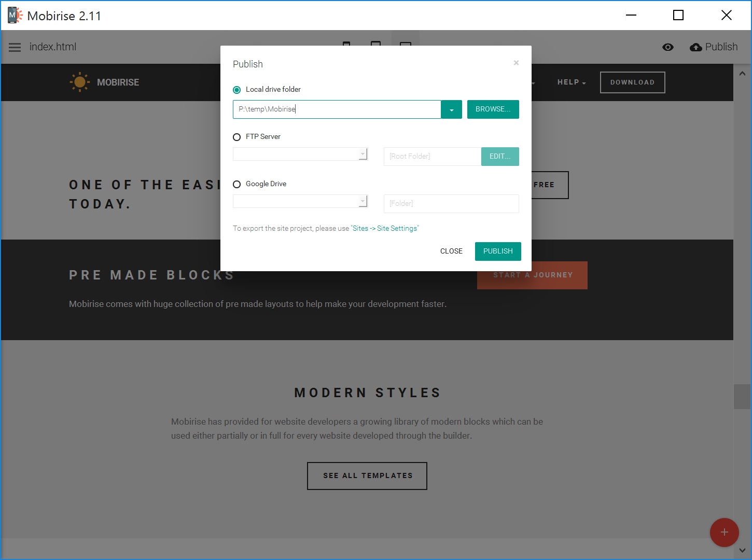Open the FTP server dropdown list
This screenshot has height=560, width=752.
(363, 154)
